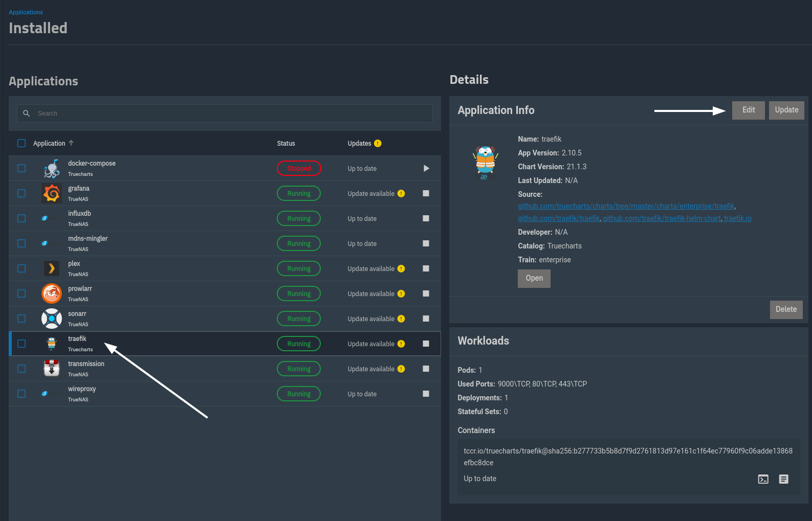
Task: Open the traefik.io source link
Action: [x=737, y=218]
